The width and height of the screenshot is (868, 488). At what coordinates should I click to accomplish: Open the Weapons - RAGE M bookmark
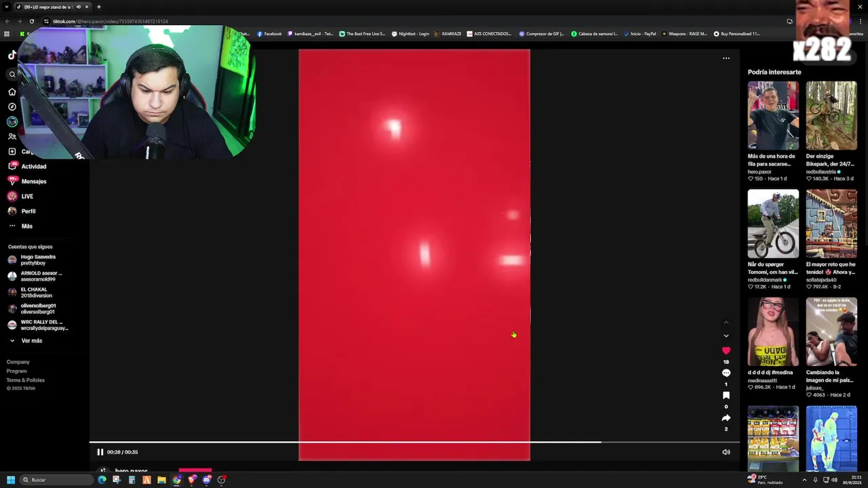tap(684, 34)
